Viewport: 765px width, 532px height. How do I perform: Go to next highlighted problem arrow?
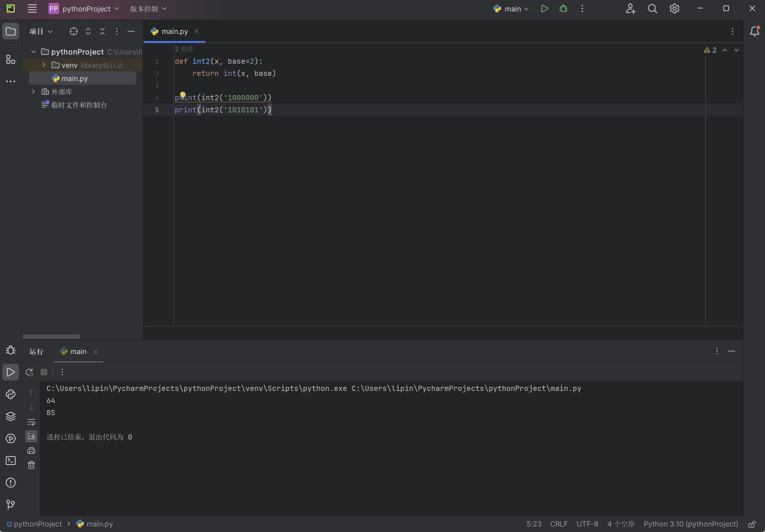(737, 50)
